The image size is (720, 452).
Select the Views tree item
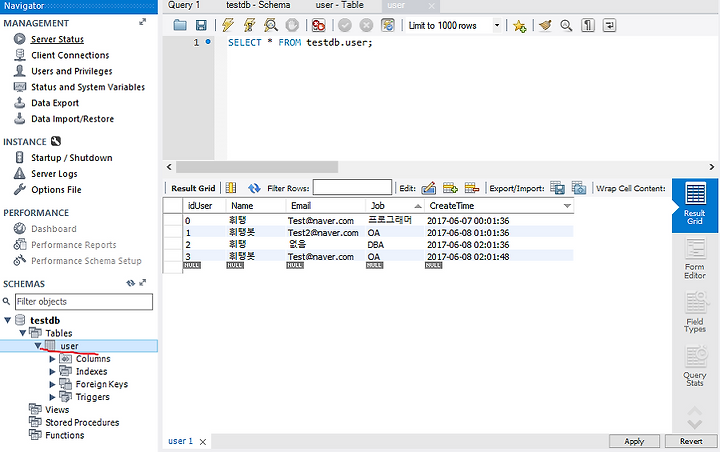(x=57, y=410)
